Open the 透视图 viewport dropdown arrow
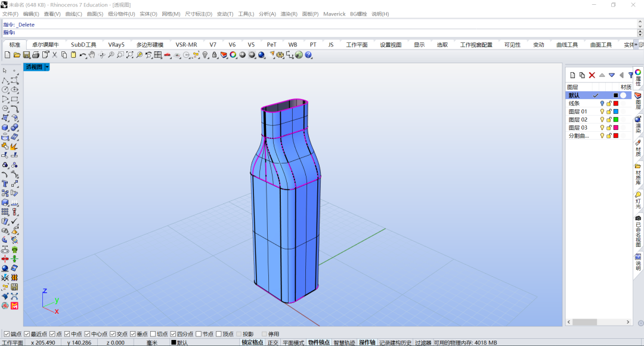 point(47,67)
